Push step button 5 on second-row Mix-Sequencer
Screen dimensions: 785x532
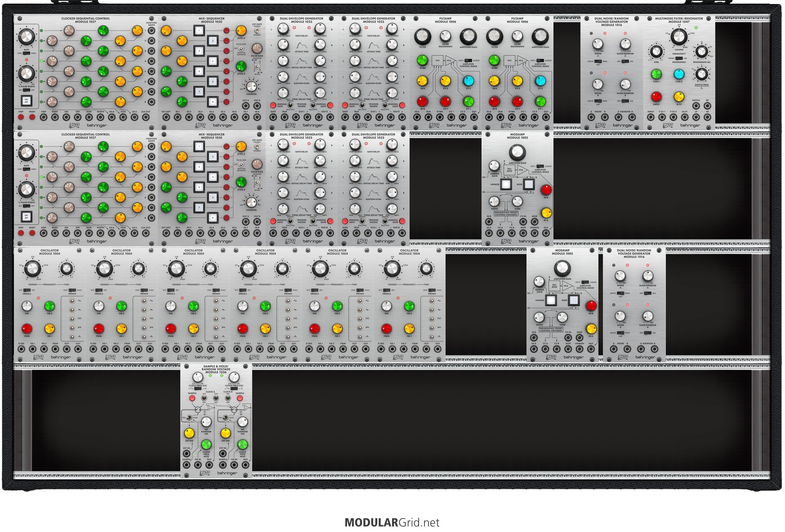(199, 187)
